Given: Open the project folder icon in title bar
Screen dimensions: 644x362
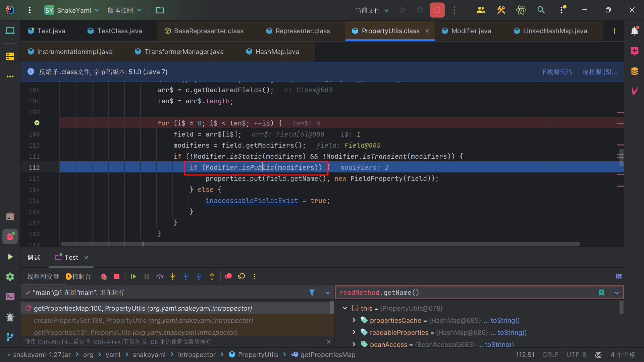Looking at the screenshot, I should [160, 10].
